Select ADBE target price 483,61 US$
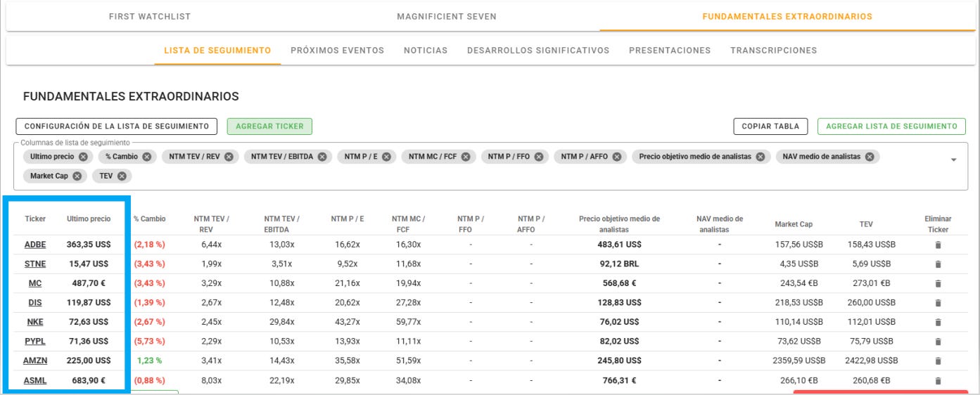 619,245
